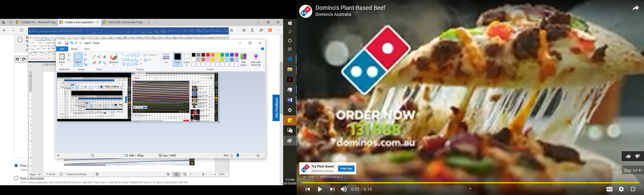Click the Paste clipboard icon in Paint
Image resolution: width=644 pixels, height=195 pixels.
(62, 57)
